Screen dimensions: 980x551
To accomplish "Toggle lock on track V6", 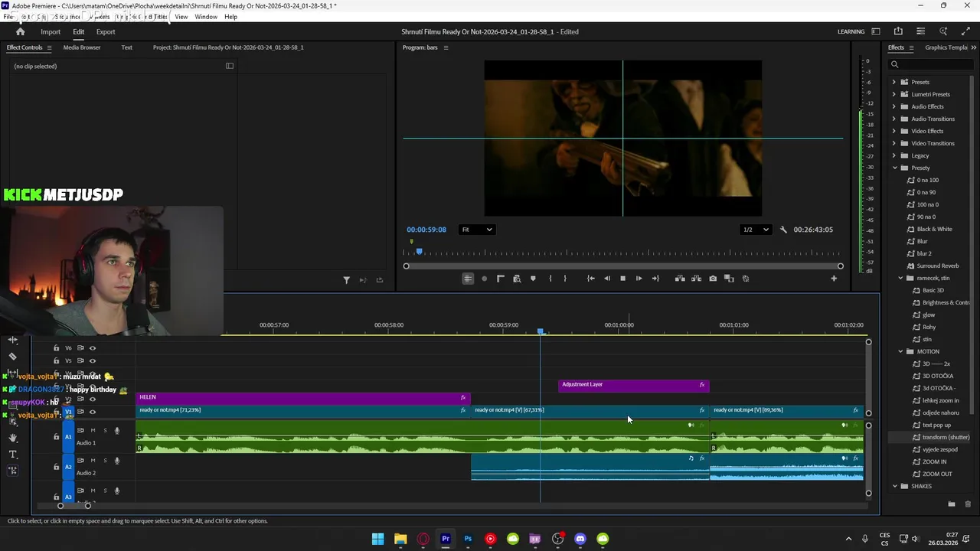I will tap(56, 348).
